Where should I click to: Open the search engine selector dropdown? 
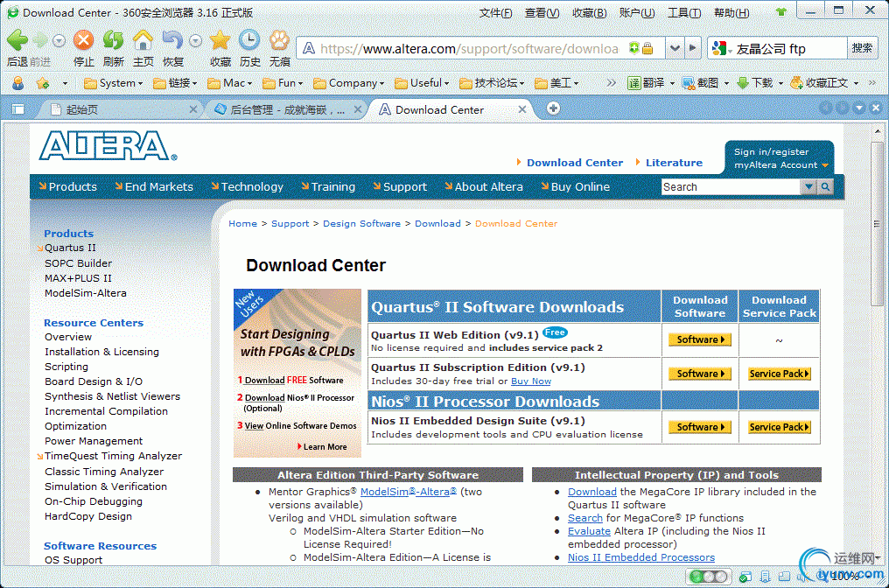pos(721,49)
